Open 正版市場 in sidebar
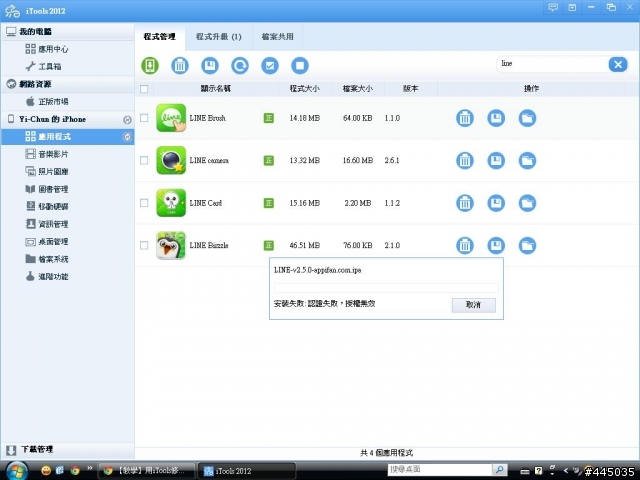Image resolution: width=640 pixels, height=480 pixels. coord(67,102)
